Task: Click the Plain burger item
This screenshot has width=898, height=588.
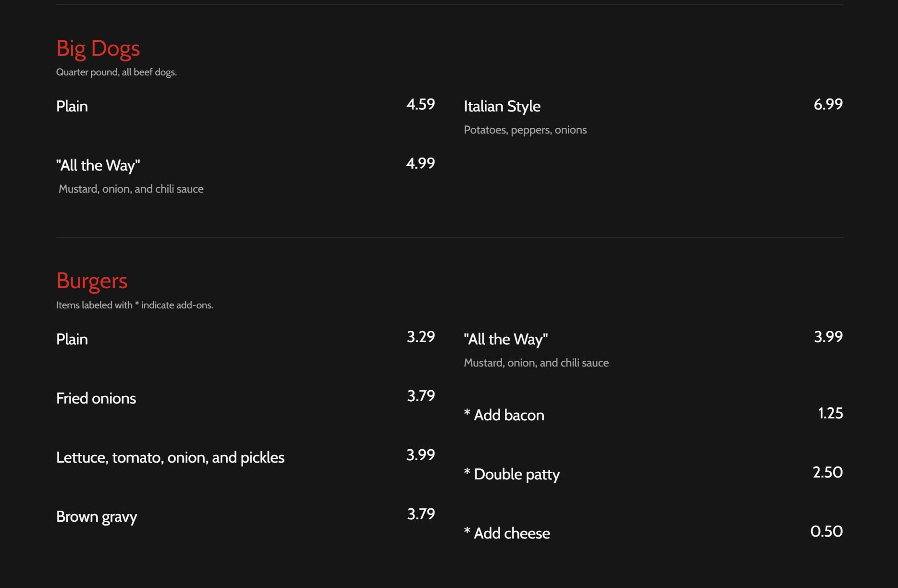Action: coord(72,339)
